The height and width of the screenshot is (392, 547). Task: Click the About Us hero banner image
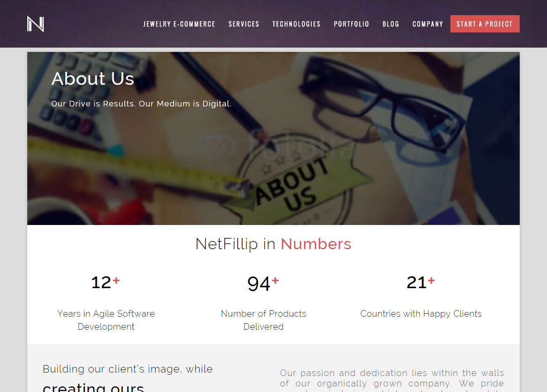273,138
